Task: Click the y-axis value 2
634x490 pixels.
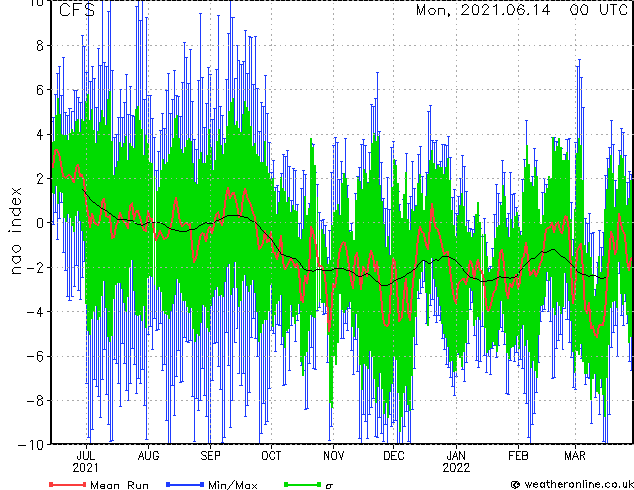Action: tap(40, 179)
